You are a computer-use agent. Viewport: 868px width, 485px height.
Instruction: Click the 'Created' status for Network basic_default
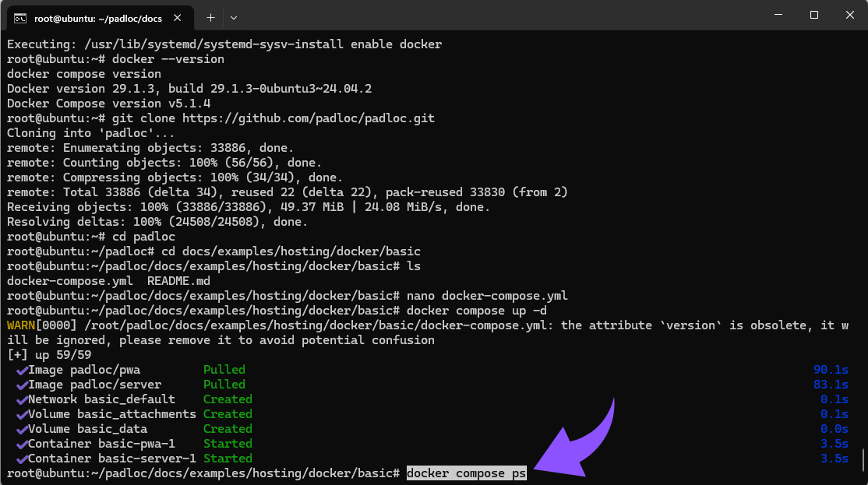click(228, 399)
